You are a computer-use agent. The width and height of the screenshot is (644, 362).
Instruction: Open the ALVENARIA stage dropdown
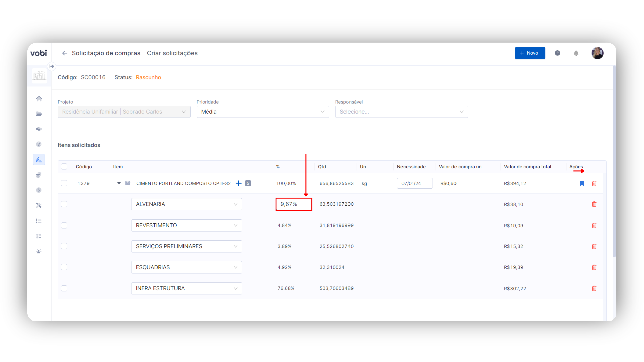click(x=186, y=204)
